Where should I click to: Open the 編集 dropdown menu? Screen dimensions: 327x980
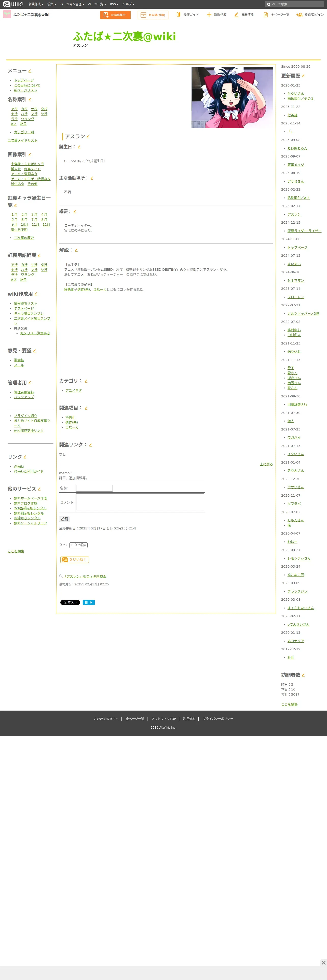[x=52, y=4]
